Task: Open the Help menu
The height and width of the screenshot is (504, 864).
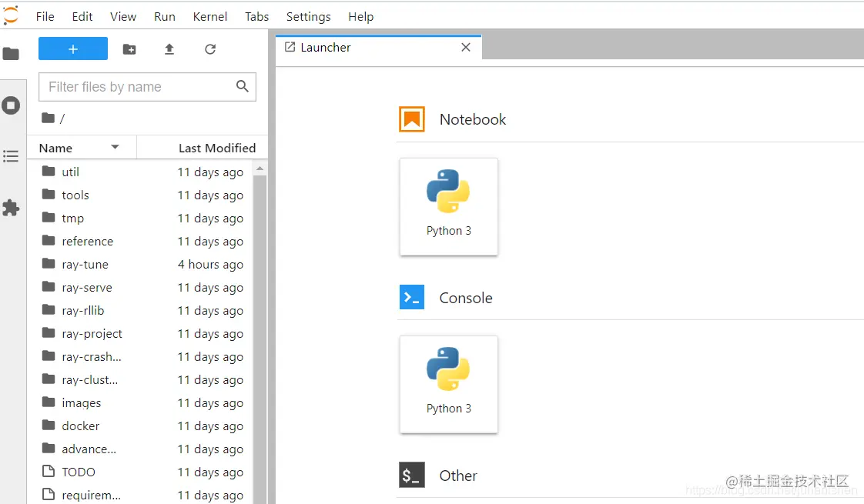Action: (x=361, y=16)
